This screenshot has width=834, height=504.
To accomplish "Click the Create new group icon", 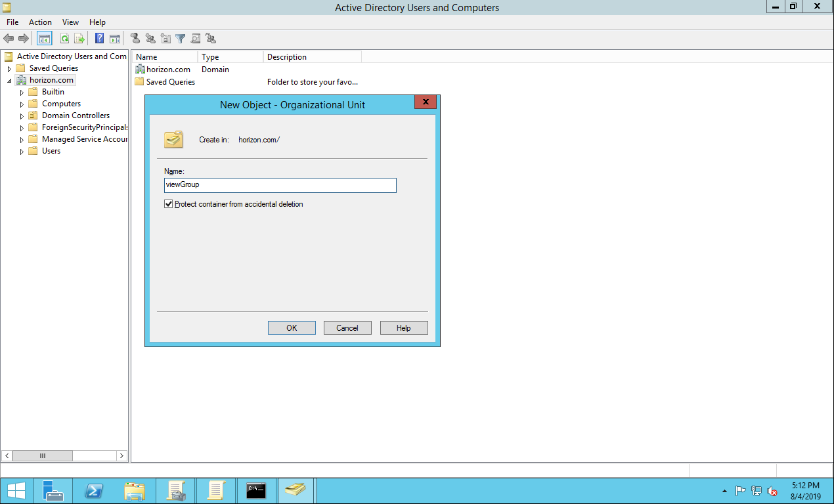I will coord(150,39).
